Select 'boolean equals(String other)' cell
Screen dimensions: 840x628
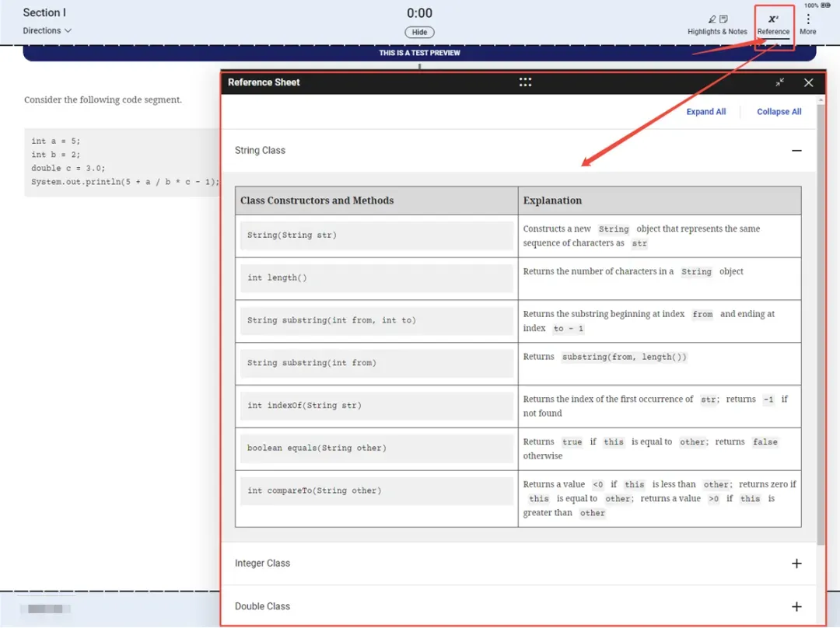click(376, 448)
